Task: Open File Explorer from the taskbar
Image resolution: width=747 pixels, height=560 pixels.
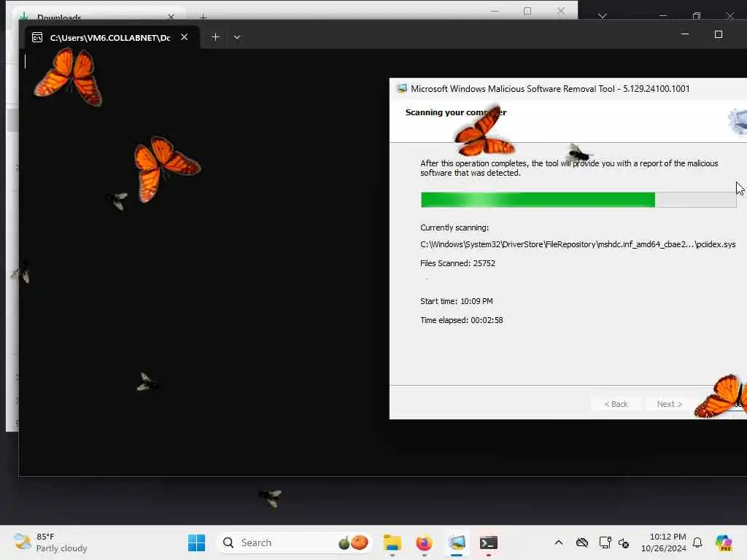Action: [392, 542]
